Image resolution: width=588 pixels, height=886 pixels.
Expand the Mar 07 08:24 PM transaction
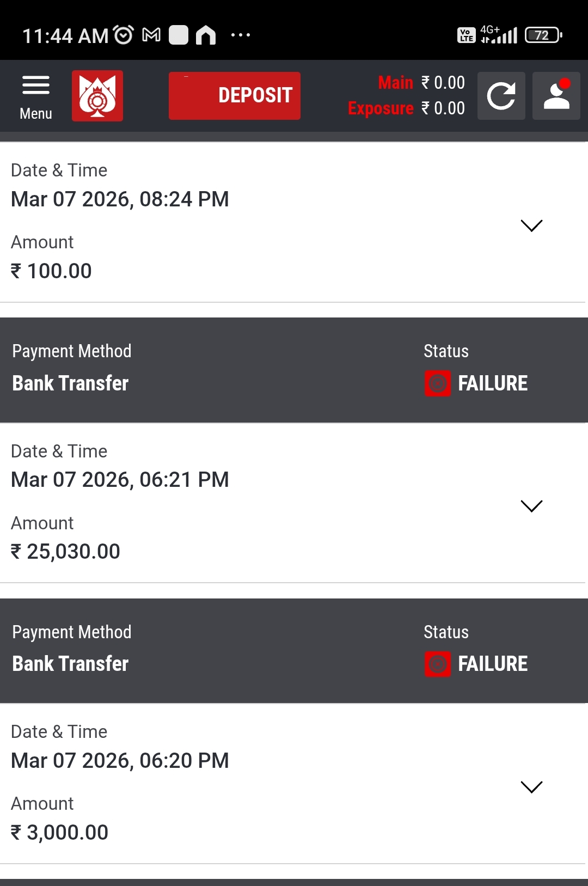tap(531, 225)
